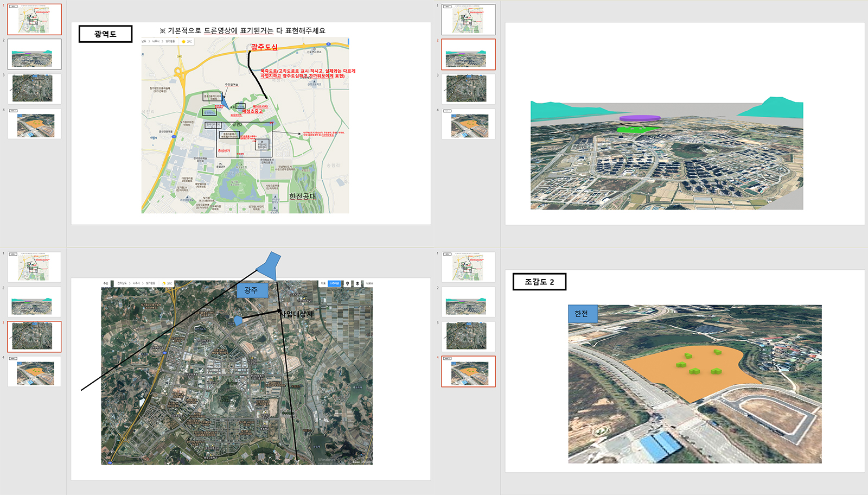Open slide 4 thumbnail in the 광역도 editing panel
Screen dimensions: 868x495
34,124
